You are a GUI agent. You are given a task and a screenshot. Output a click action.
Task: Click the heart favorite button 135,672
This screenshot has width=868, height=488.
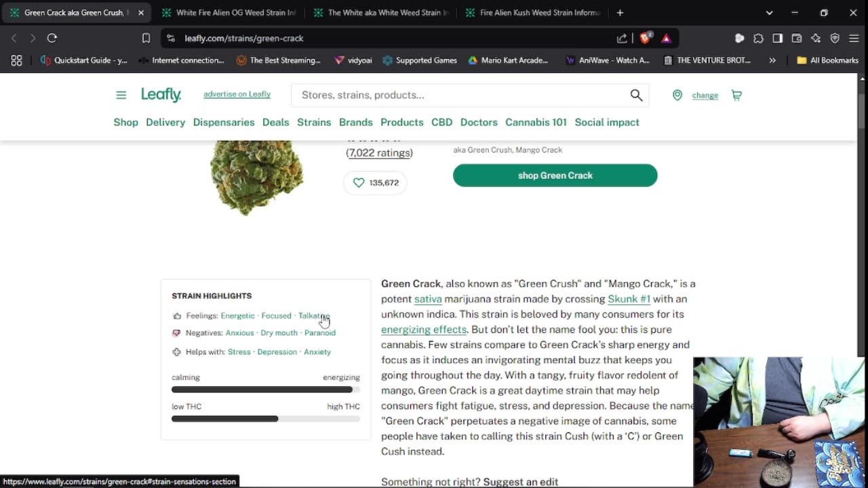point(375,182)
